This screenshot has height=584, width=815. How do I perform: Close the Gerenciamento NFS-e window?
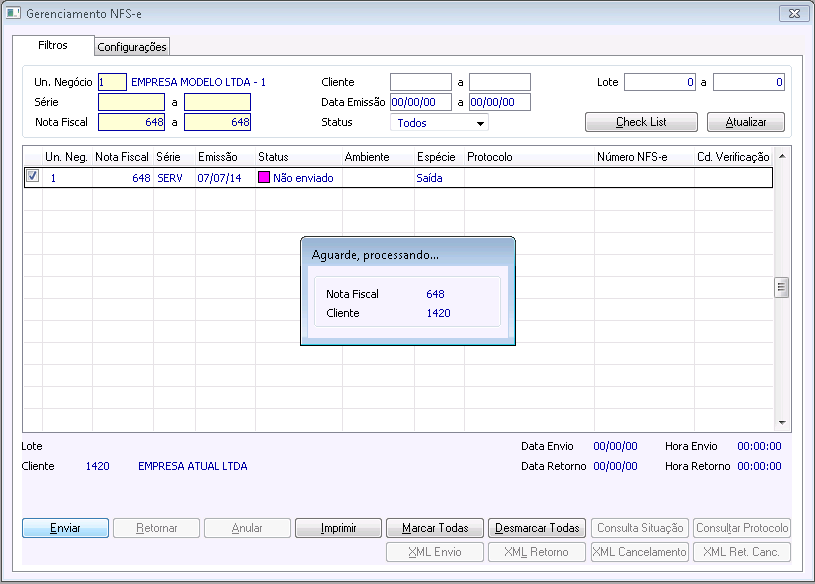click(x=794, y=14)
